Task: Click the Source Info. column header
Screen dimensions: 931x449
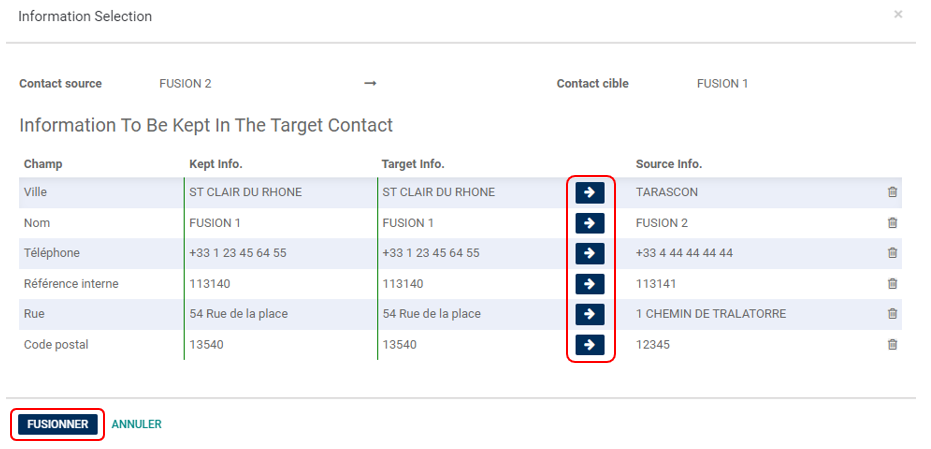Action: [x=669, y=164]
